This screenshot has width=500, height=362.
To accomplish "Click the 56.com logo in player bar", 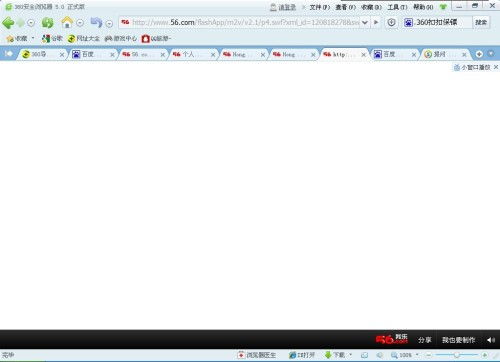I will click(392, 339).
